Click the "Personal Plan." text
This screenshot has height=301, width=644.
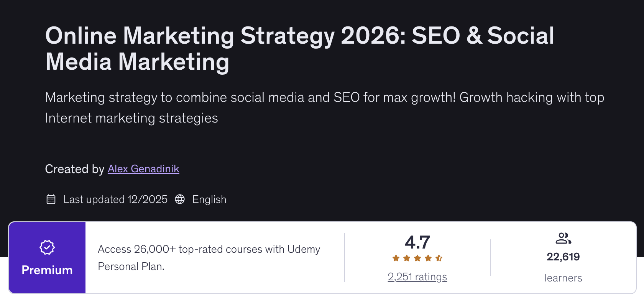[x=131, y=267]
